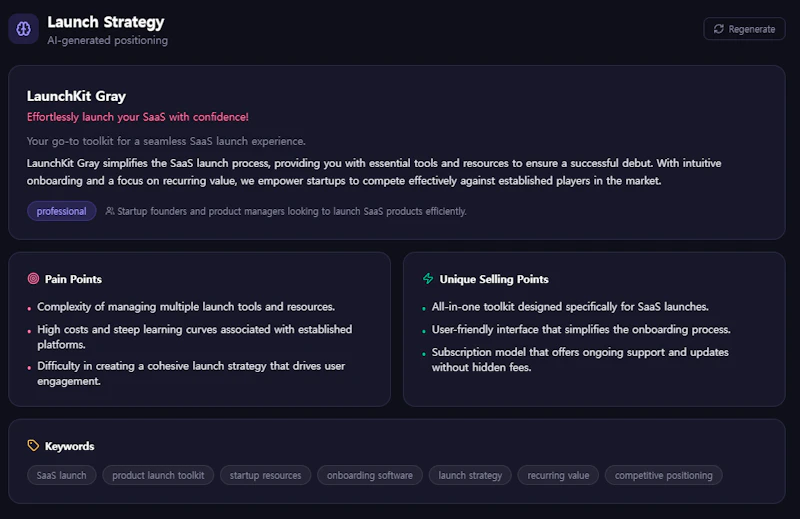The image size is (800, 519).
Task: Click 'Your go-to toolkit for a seamless SaaS launch experience.'
Action: 166,141
